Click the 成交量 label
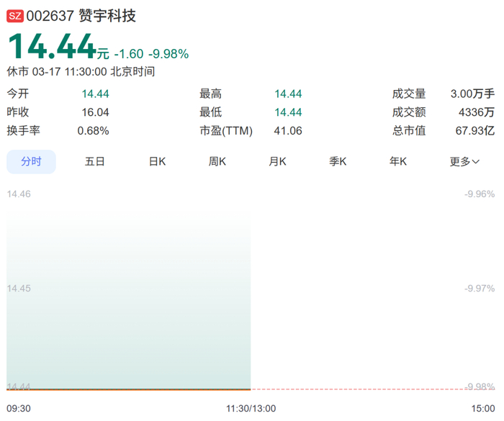 point(409,94)
